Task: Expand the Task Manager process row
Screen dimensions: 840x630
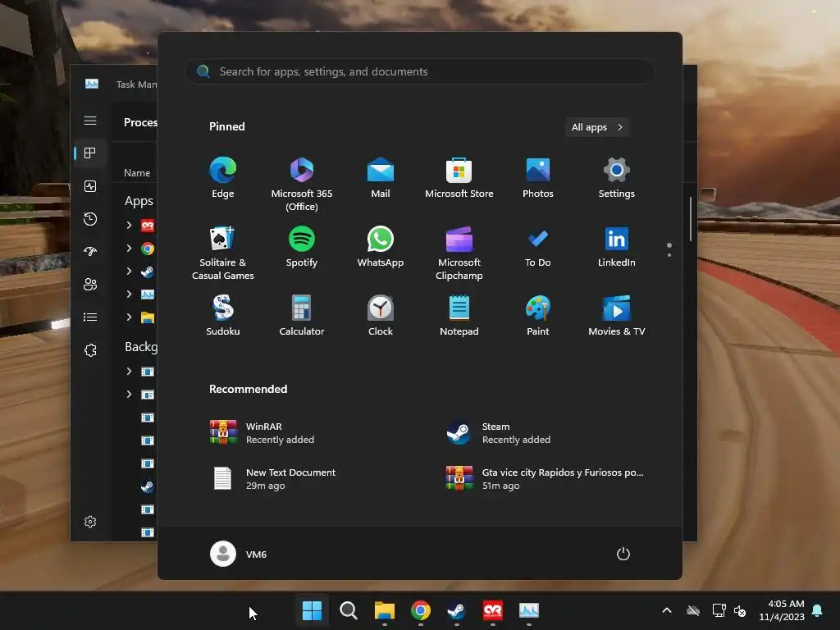Action: click(x=129, y=294)
